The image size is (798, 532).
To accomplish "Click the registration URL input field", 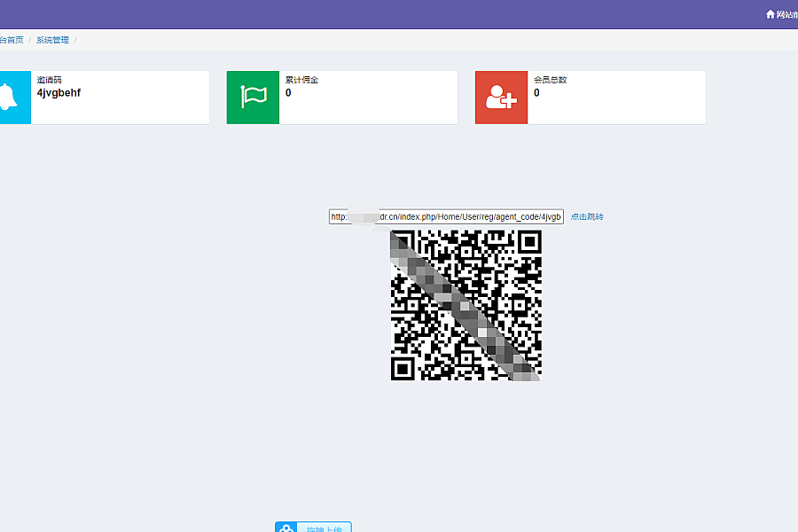I will pos(446,216).
